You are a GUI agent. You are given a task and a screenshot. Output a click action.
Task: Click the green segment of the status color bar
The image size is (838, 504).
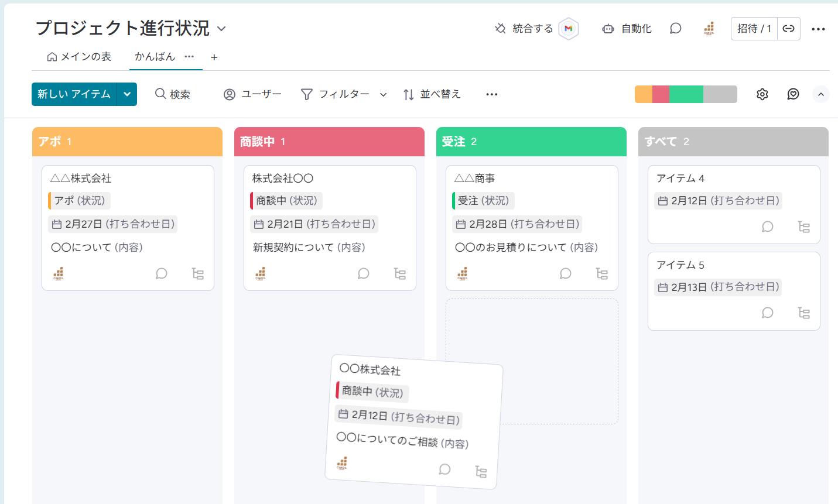click(x=686, y=94)
